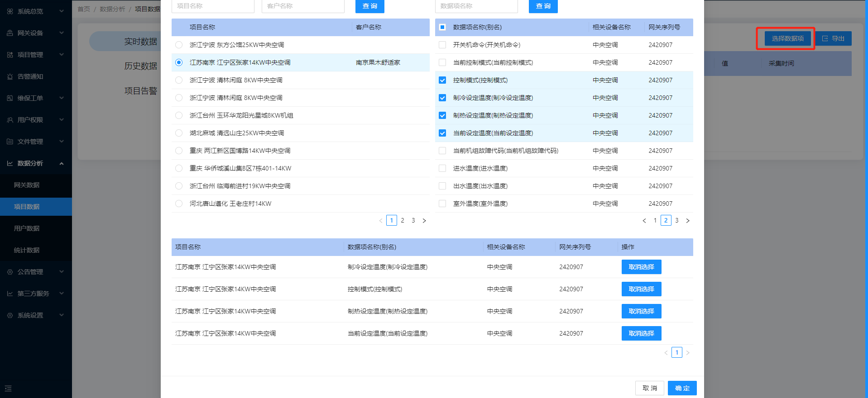Select radio for 河北唐山遵化 王老庄村14KW
The height and width of the screenshot is (398, 868).
179,204
